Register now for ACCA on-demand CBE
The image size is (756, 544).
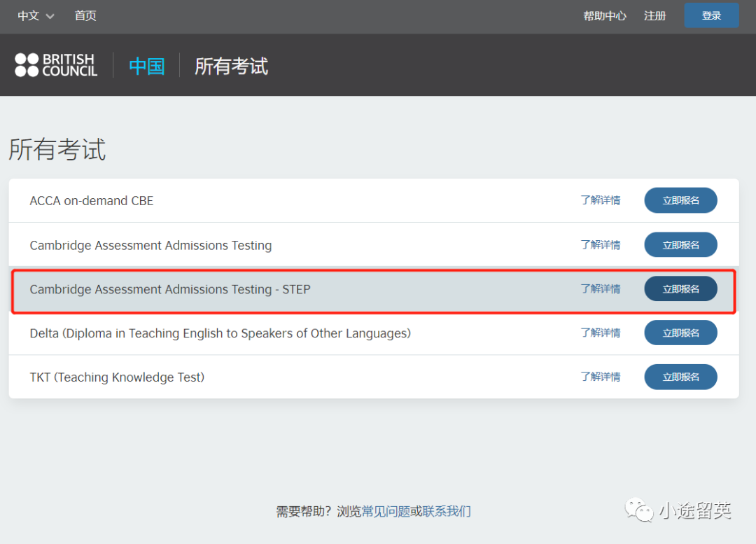tap(680, 200)
